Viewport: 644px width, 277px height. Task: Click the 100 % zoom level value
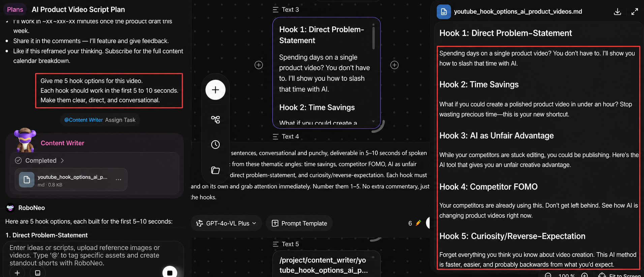point(566,275)
